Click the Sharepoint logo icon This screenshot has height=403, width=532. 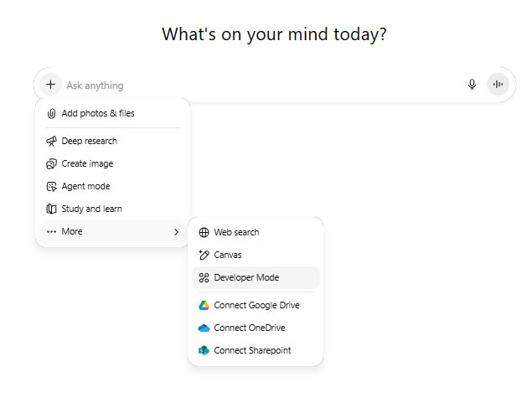click(x=204, y=351)
